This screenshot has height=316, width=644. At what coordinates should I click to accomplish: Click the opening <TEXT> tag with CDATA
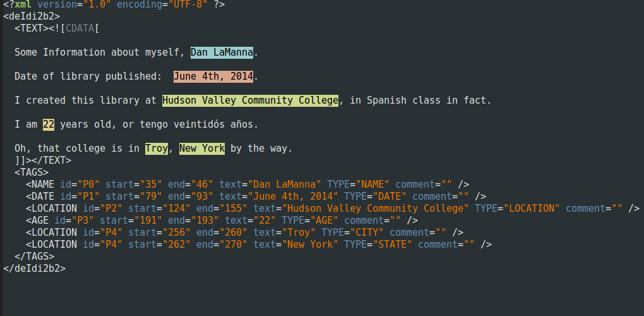tap(57, 28)
